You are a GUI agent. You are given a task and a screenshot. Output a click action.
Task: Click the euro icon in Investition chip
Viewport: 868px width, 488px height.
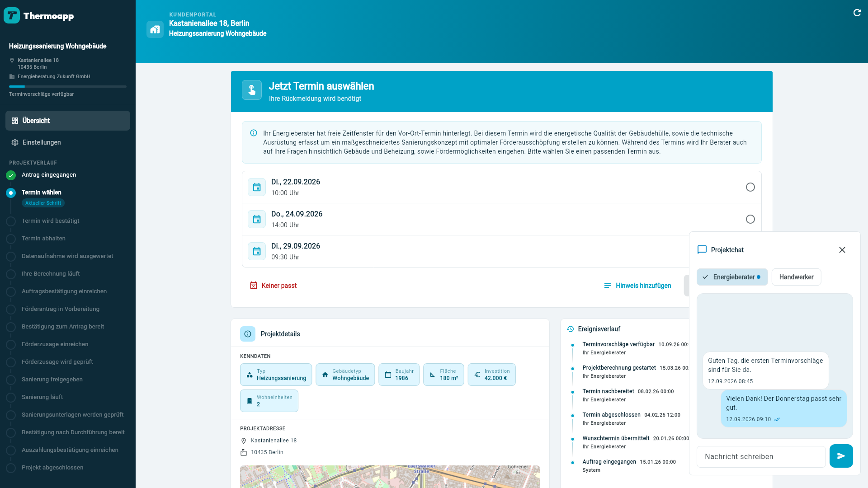coord(477,375)
